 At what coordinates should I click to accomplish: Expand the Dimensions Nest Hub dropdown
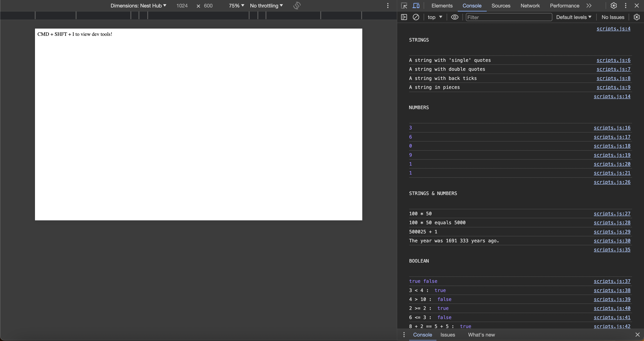click(x=138, y=6)
